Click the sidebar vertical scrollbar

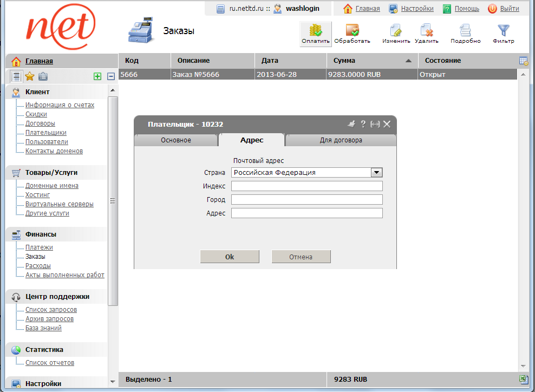(x=113, y=200)
